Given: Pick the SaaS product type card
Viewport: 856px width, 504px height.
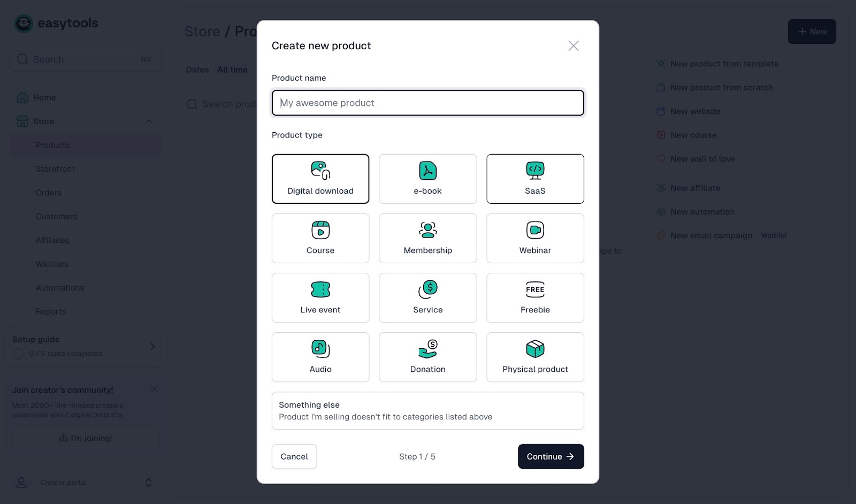Looking at the screenshot, I should coord(535,179).
